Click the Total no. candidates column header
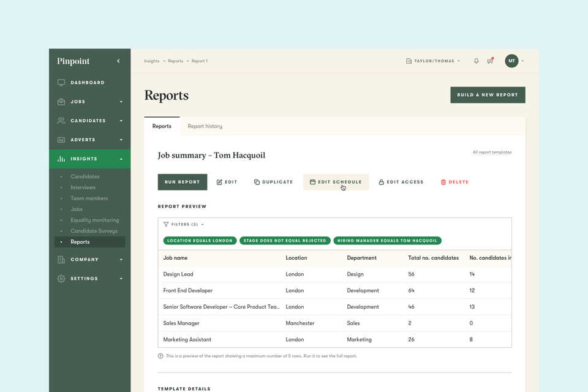The height and width of the screenshot is (392, 588). 434,258
